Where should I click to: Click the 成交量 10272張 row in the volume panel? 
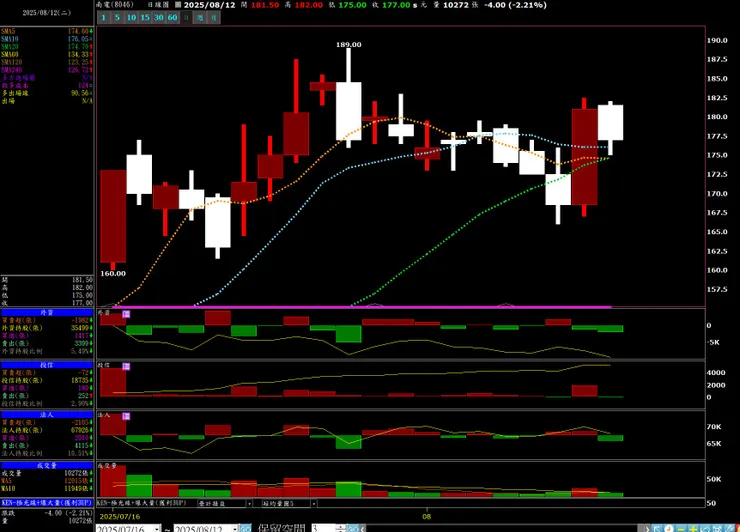tap(47, 473)
